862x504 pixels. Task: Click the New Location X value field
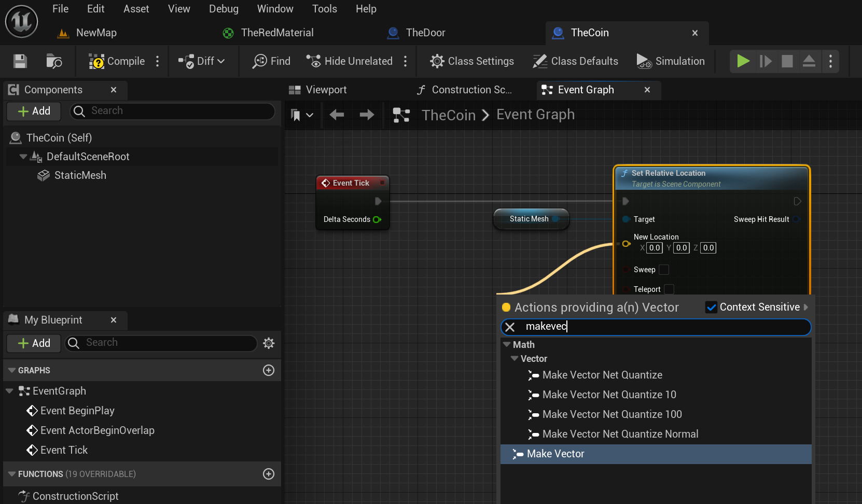coord(655,248)
